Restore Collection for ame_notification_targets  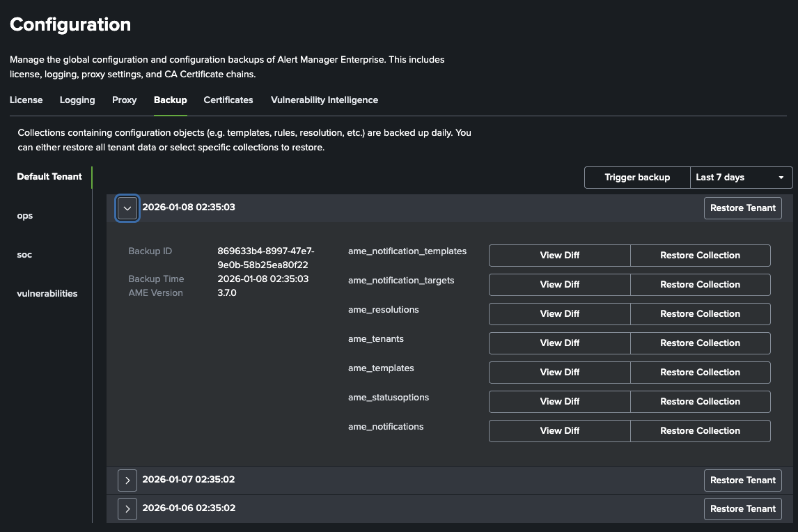coord(700,285)
